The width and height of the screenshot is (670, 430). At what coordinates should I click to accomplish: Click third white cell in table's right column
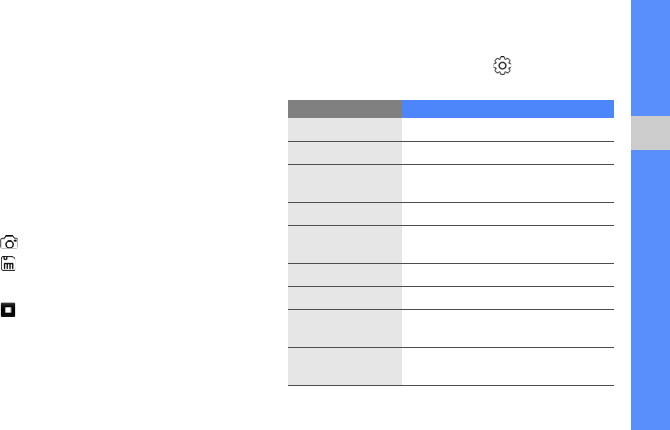coord(507,181)
